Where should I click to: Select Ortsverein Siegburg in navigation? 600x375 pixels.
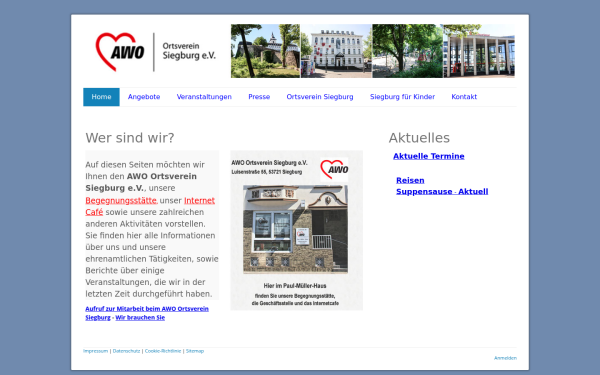coord(320,97)
